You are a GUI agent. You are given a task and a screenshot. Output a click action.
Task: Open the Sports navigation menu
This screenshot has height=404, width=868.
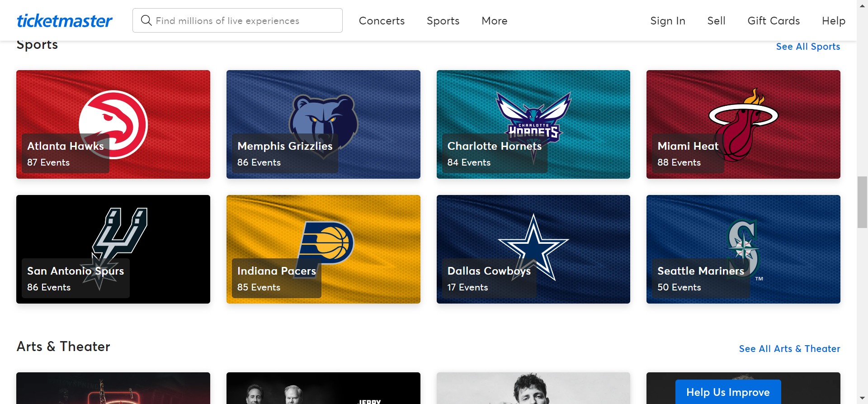[x=443, y=21]
